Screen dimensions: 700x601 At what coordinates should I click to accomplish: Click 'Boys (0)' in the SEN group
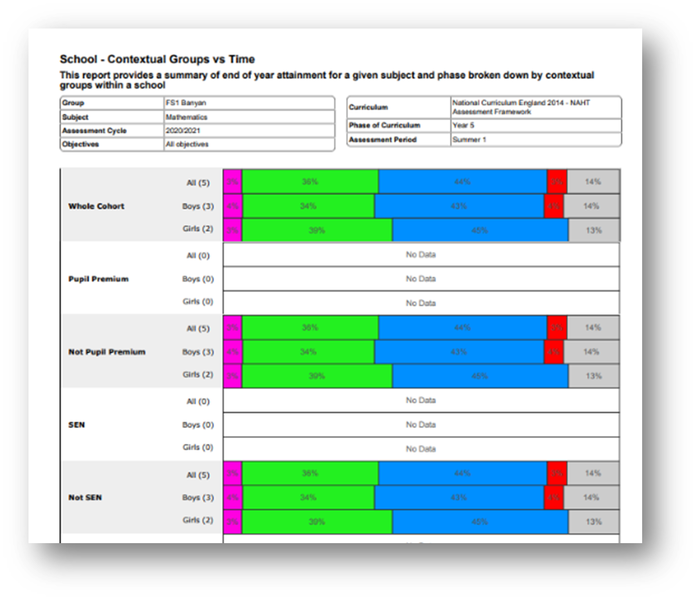[x=198, y=425]
